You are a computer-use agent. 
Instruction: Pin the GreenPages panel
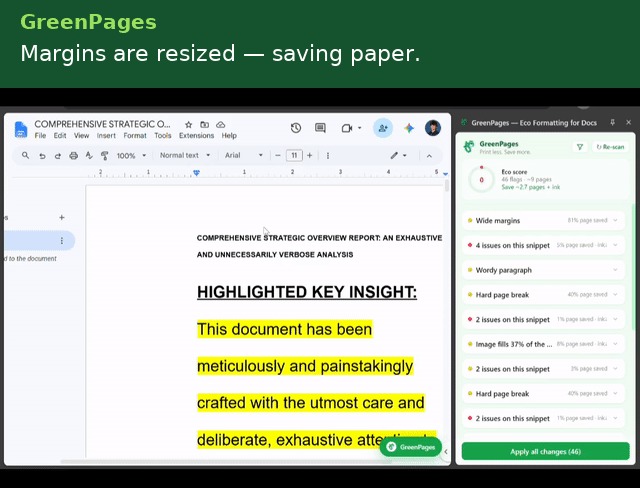[x=612, y=122]
